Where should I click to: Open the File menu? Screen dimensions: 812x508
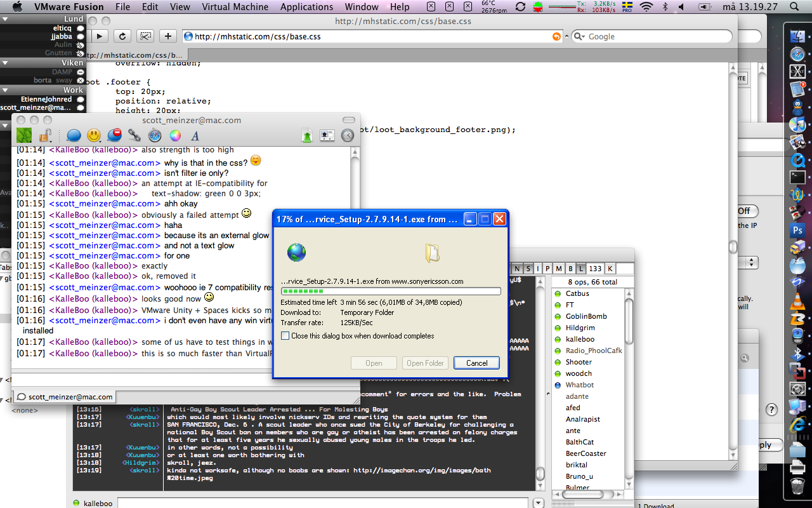[122, 7]
